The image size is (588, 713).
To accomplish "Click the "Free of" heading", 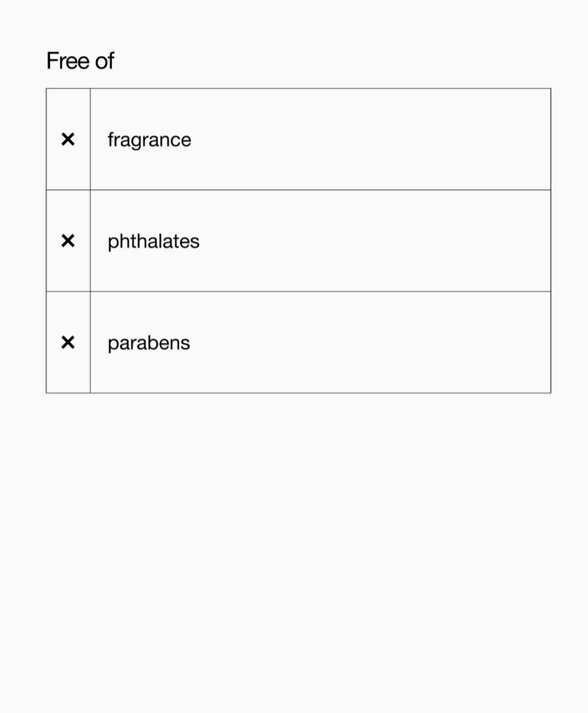I will 80,61.
